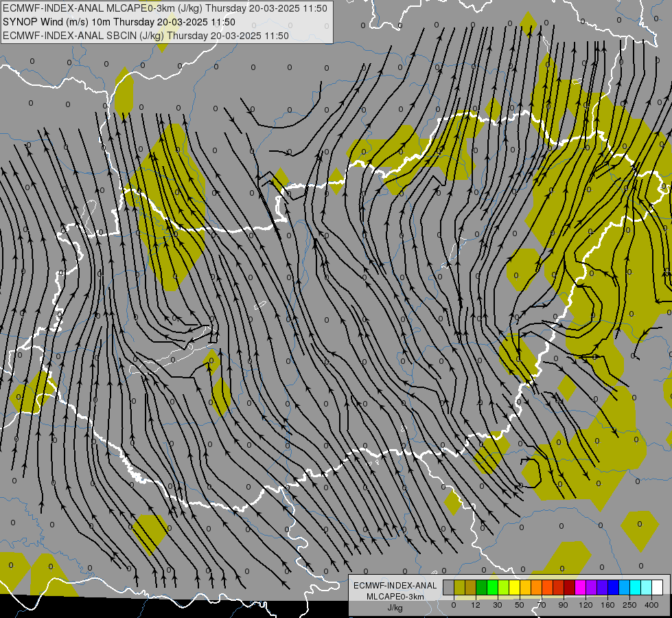
Task: Select the bright cyan legend swatch
Action: point(636,587)
